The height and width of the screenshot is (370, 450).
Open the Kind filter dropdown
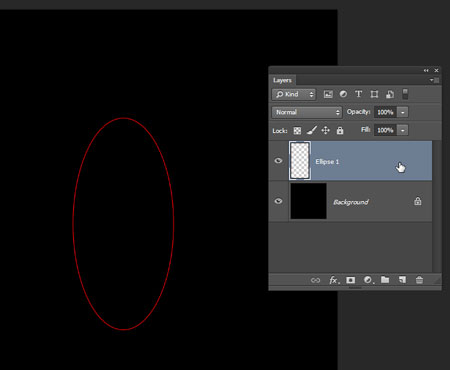point(294,94)
